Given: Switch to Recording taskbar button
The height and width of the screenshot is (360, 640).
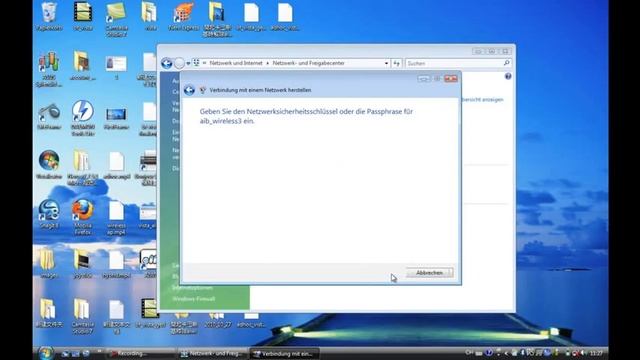Looking at the screenshot, I should pyautogui.click(x=140, y=353).
